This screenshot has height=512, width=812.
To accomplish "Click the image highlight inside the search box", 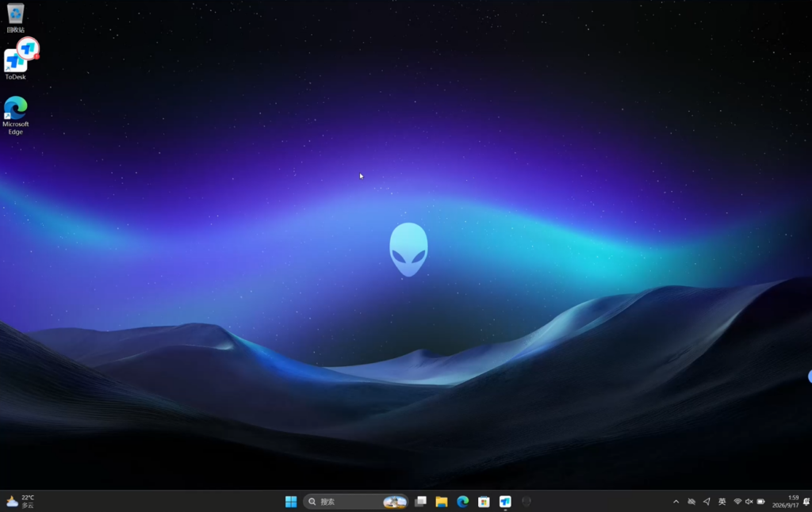I will tap(395, 501).
